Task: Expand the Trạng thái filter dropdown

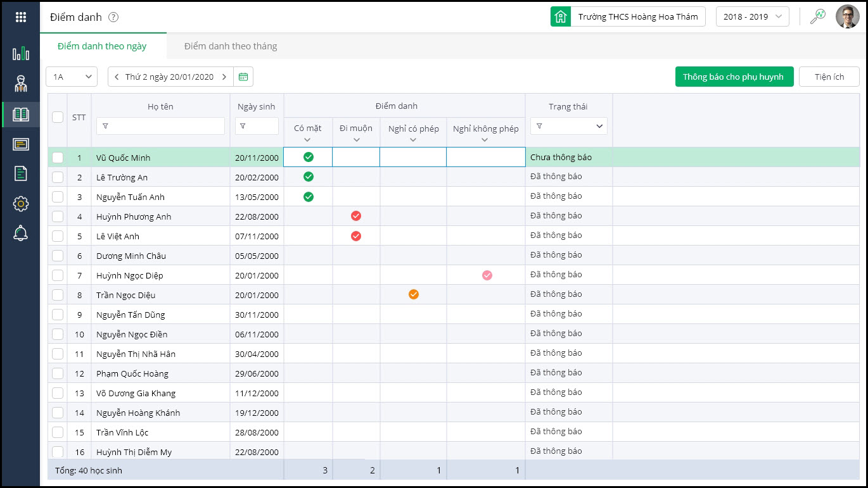Action: [x=568, y=126]
